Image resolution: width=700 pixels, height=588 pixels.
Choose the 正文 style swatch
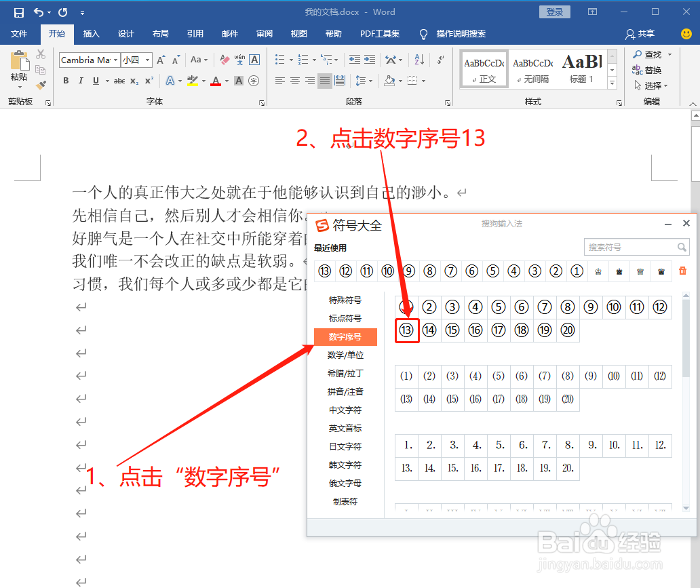click(x=483, y=68)
